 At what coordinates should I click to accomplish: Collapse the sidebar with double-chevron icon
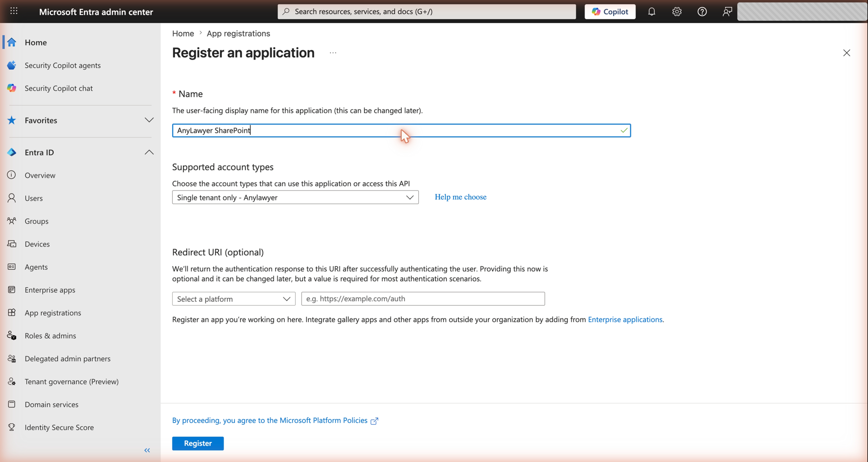(x=147, y=451)
